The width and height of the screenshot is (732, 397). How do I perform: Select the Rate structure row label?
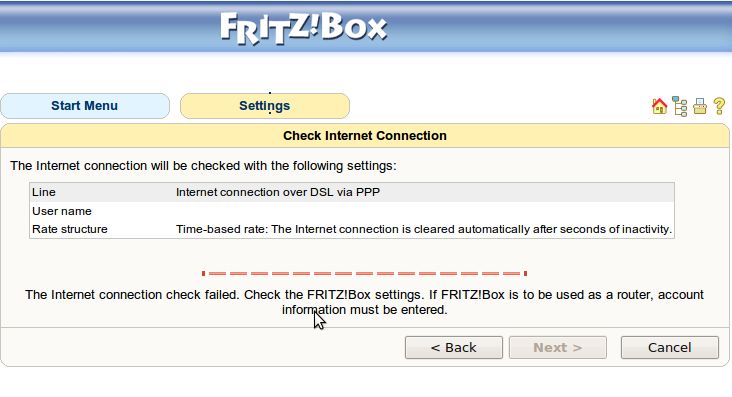pyautogui.click(x=70, y=229)
